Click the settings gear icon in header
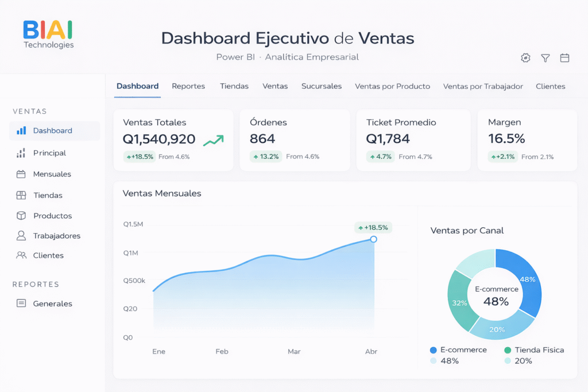The width and height of the screenshot is (588, 392). coord(525,58)
